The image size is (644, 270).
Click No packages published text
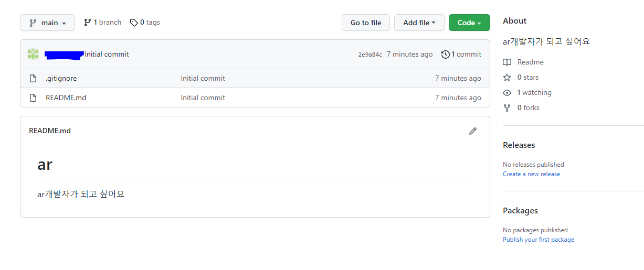pos(535,230)
